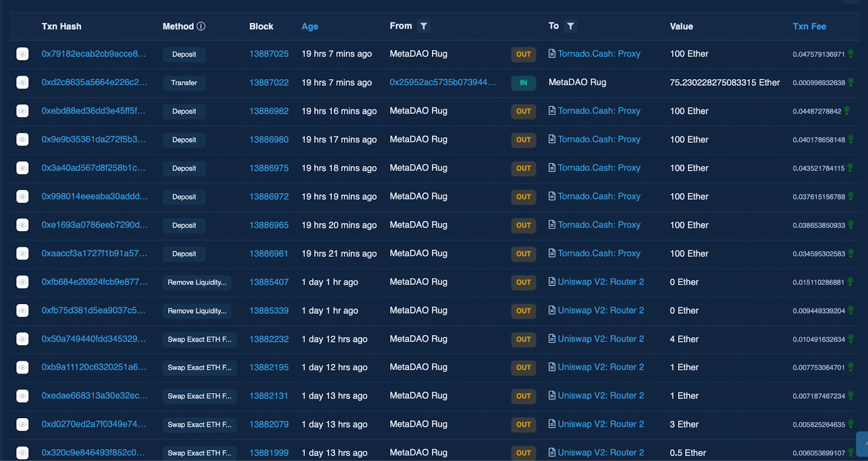
Task: Open quick view eye for 0xebd88ed36dd3e45ff5f transaction
Action: tap(22, 111)
